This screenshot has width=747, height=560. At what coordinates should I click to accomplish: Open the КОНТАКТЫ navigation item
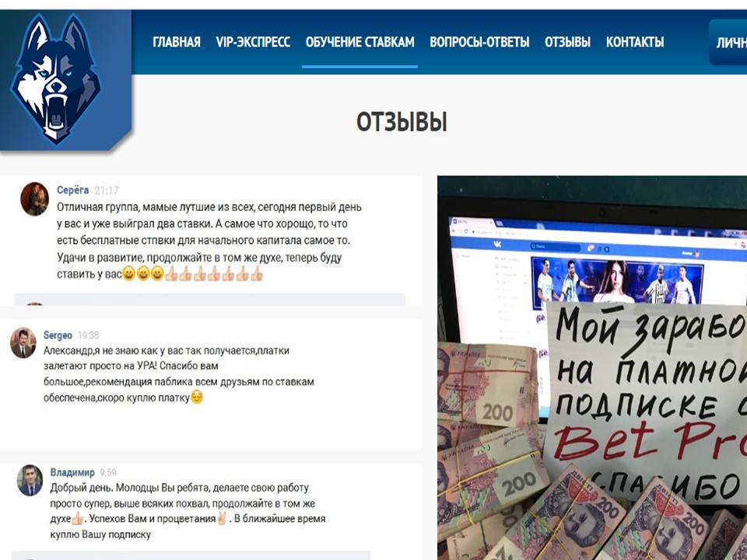tap(635, 42)
